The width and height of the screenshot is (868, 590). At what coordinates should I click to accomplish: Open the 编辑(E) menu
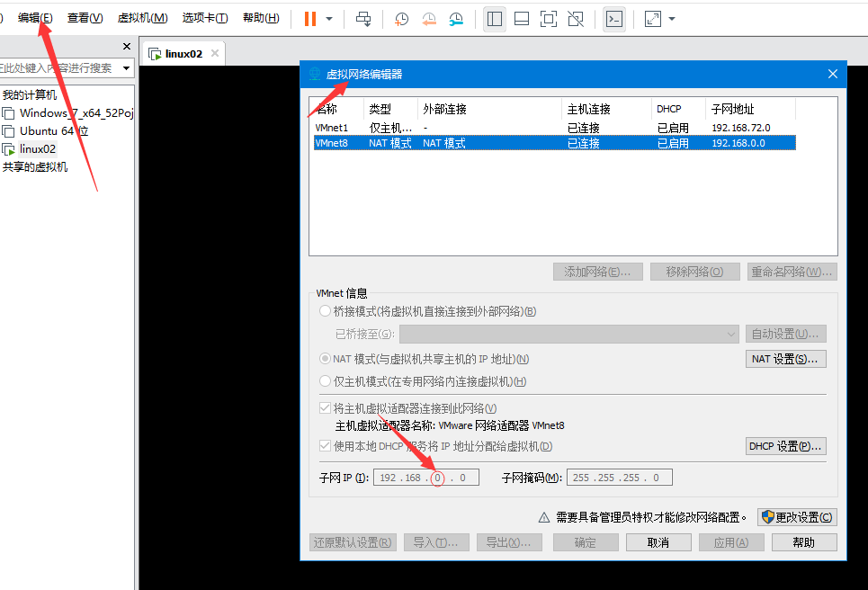[x=35, y=18]
